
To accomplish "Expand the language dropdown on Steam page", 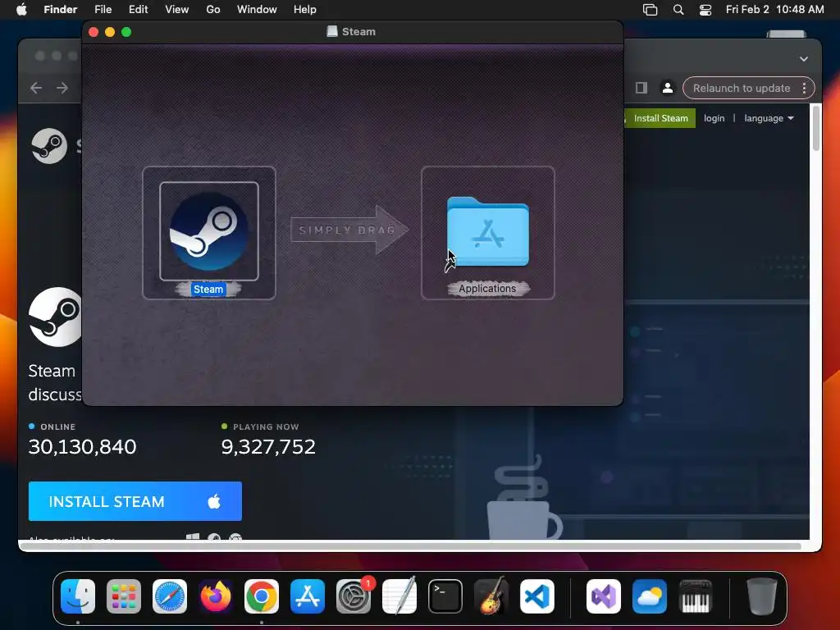I will [769, 118].
